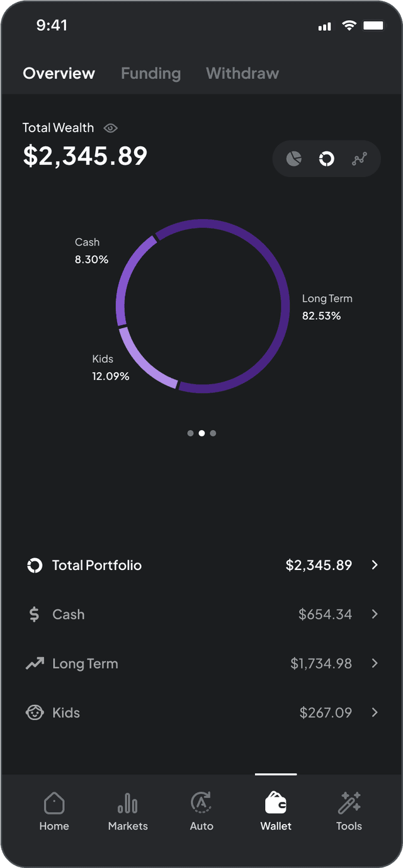Select the ring chart view icon
This screenshot has width=403, height=868.
[326, 159]
